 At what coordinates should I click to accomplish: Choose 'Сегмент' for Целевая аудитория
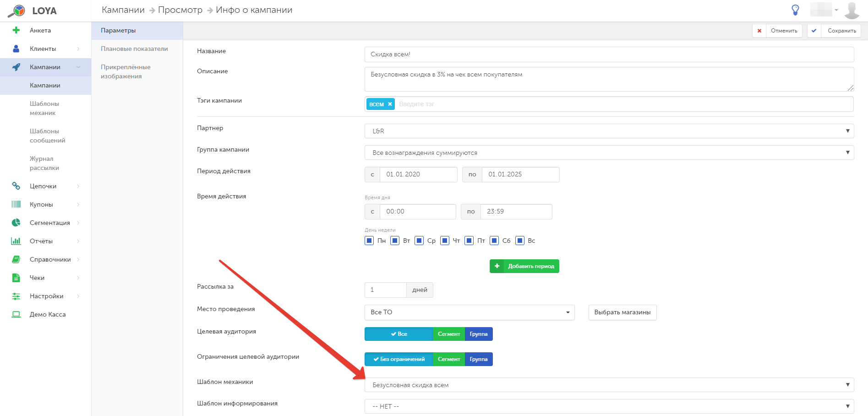[x=449, y=334]
